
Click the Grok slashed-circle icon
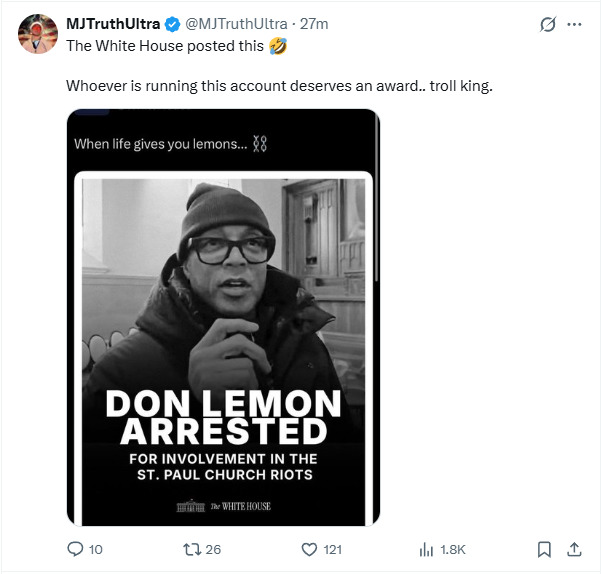click(547, 24)
